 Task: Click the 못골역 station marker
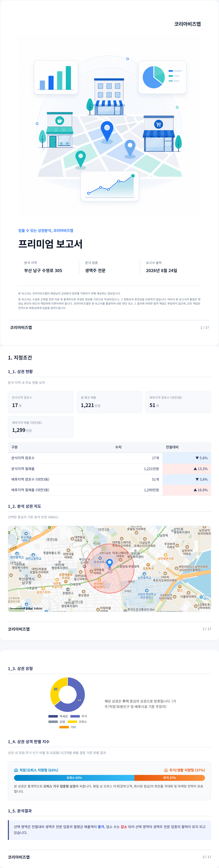(x=28, y=588)
